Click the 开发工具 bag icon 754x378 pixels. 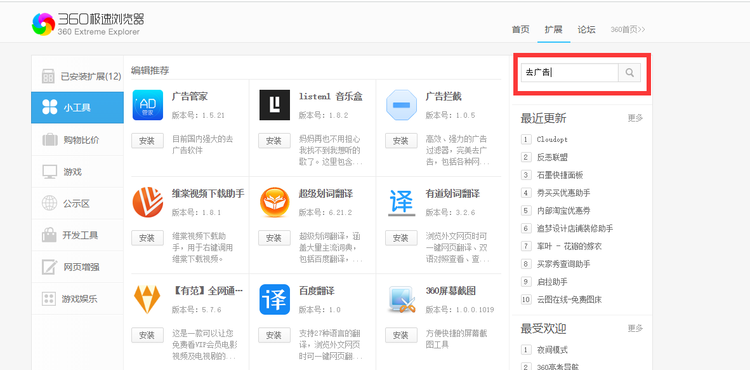(49, 235)
